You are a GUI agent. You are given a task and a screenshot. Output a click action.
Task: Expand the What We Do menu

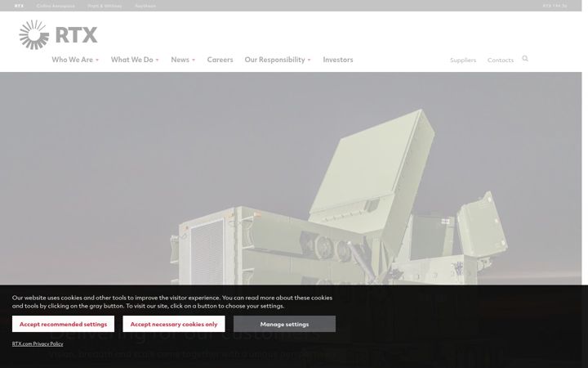coord(135,60)
